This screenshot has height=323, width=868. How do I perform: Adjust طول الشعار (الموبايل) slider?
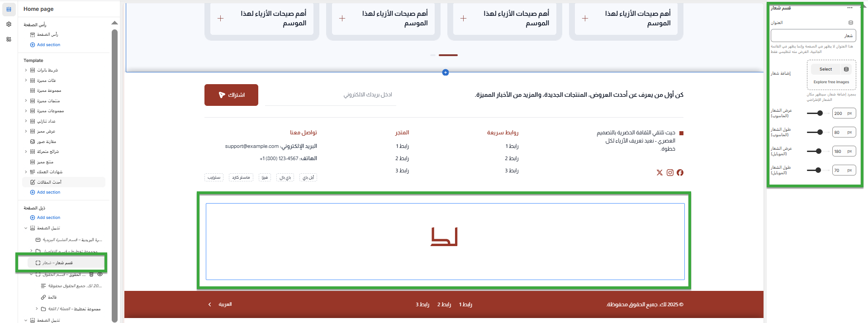(819, 170)
